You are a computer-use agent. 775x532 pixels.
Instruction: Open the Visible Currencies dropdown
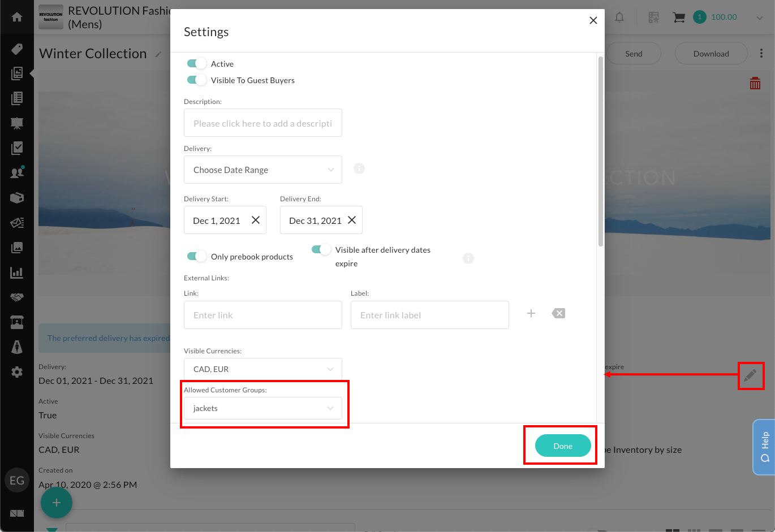click(x=263, y=369)
